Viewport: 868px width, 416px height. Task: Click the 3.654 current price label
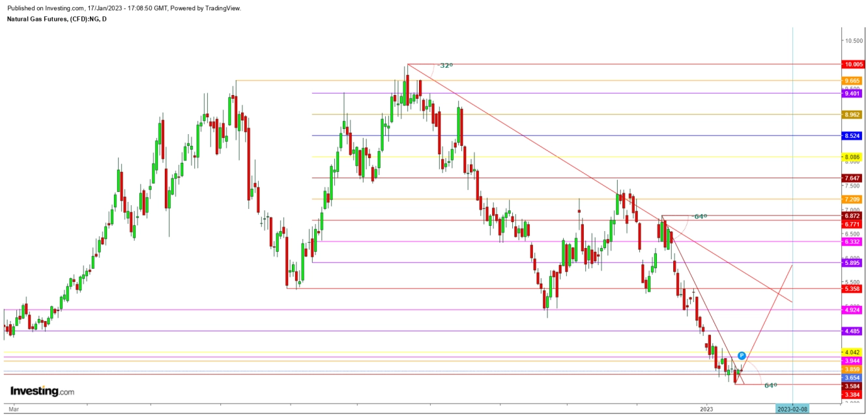(853, 378)
